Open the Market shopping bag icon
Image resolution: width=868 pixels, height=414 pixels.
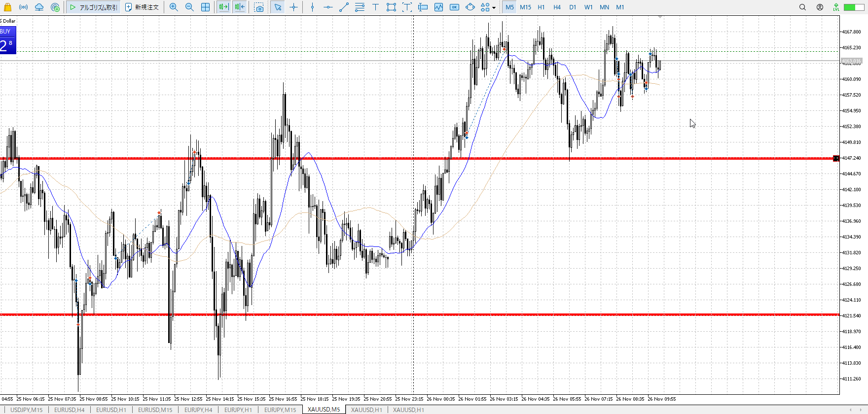(x=7, y=7)
